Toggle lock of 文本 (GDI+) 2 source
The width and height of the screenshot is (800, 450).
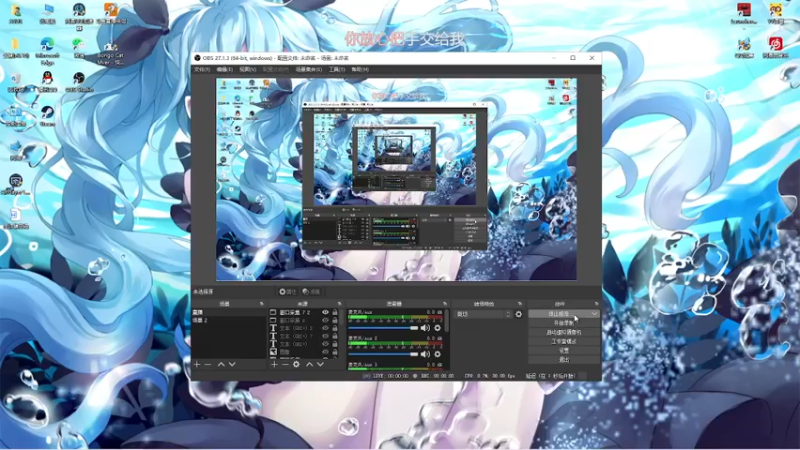[x=335, y=328]
